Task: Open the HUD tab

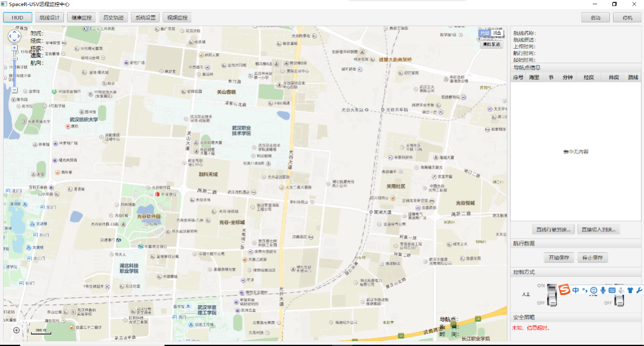Action: pos(18,18)
